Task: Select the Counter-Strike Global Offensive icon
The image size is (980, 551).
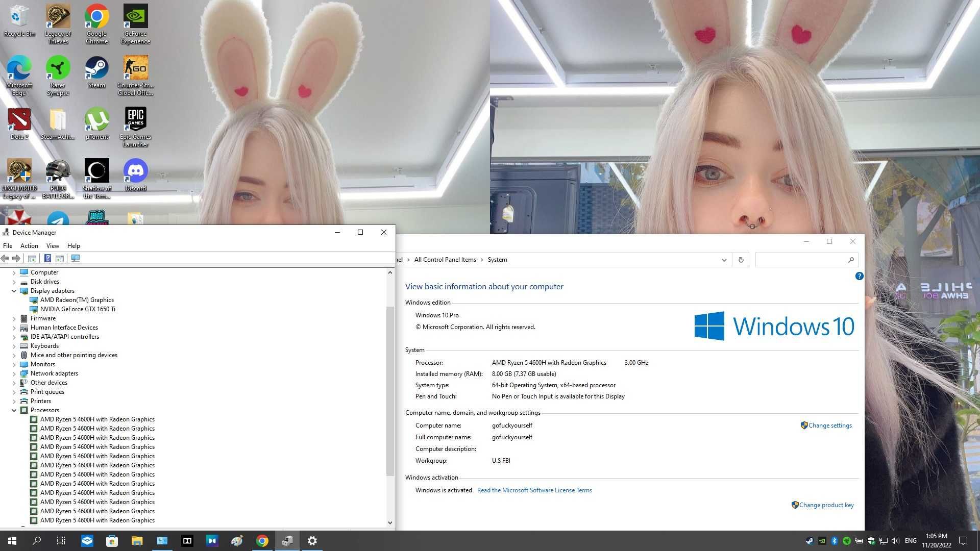Action: 136,76
